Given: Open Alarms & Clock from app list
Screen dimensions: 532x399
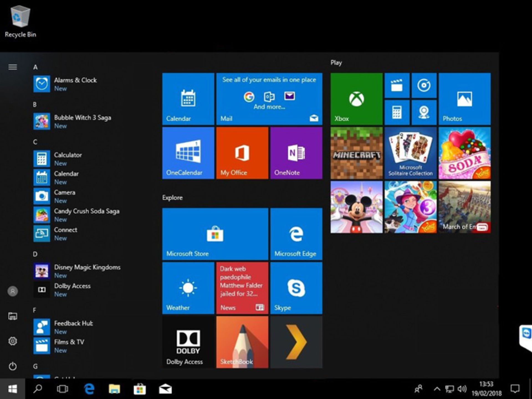Looking at the screenshot, I should pyautogui.click(x=91, y=84).
